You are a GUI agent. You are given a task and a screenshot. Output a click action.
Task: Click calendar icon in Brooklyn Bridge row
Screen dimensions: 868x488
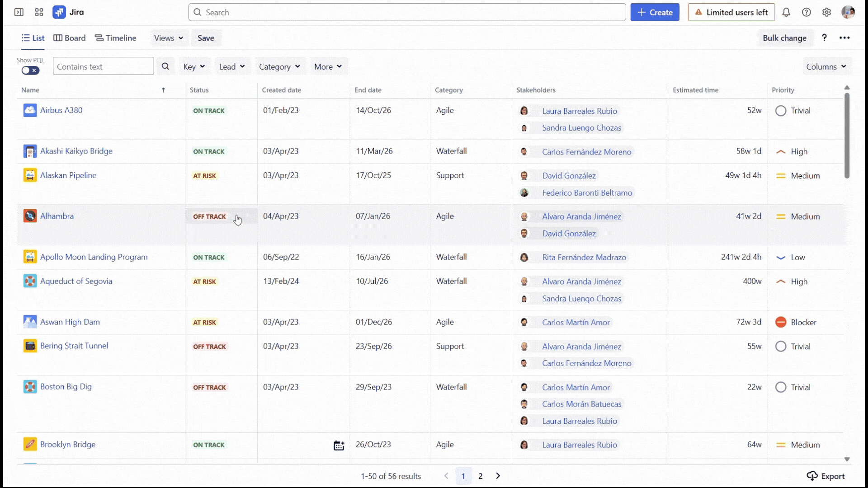point(339,446)
